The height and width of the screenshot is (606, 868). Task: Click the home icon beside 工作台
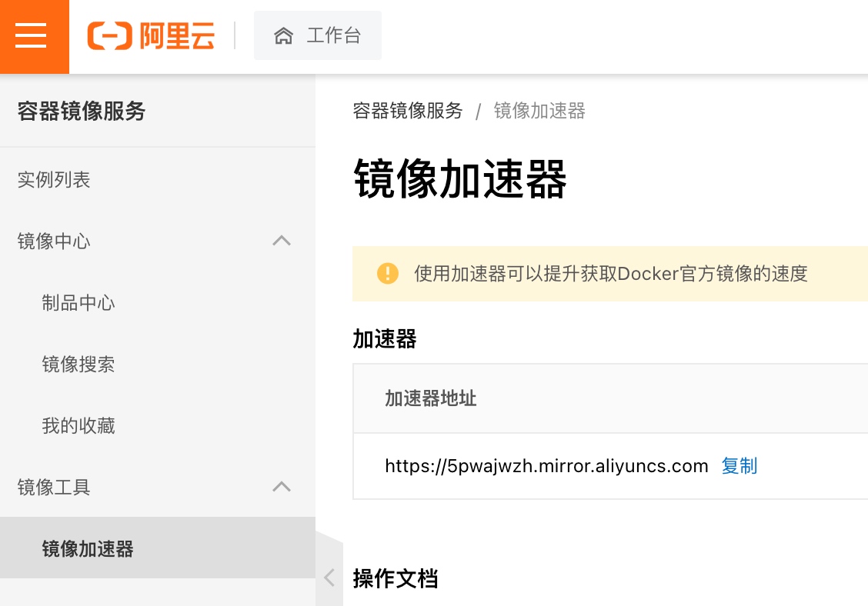tap(283, 36)
